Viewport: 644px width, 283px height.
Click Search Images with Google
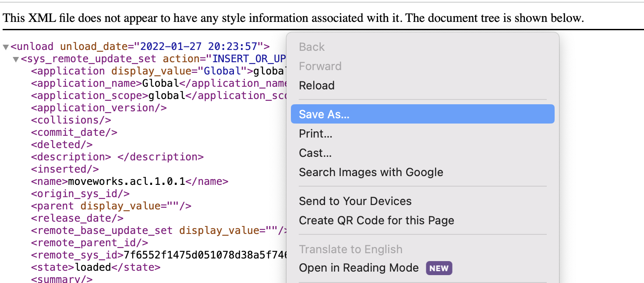423,172
